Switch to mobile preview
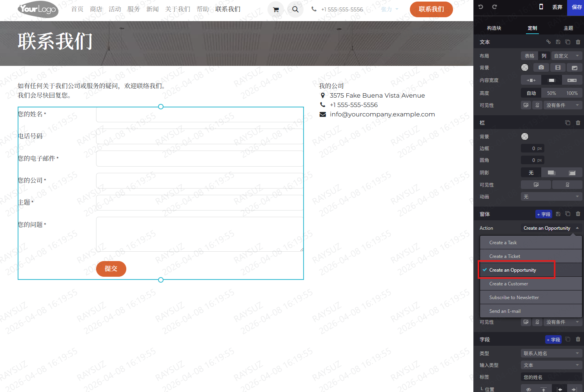The height and width of the screenshot is (392, 584). pyautogui.click(x=541, y=7)
